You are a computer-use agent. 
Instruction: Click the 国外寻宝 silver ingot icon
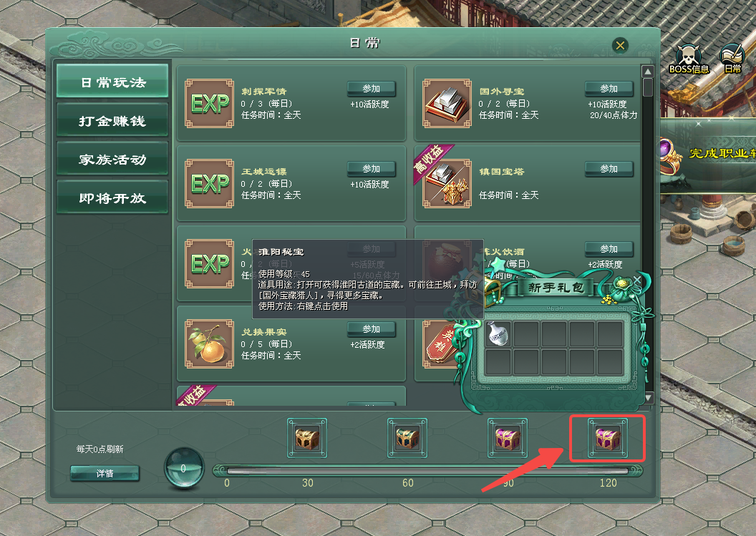pos(447,103)
